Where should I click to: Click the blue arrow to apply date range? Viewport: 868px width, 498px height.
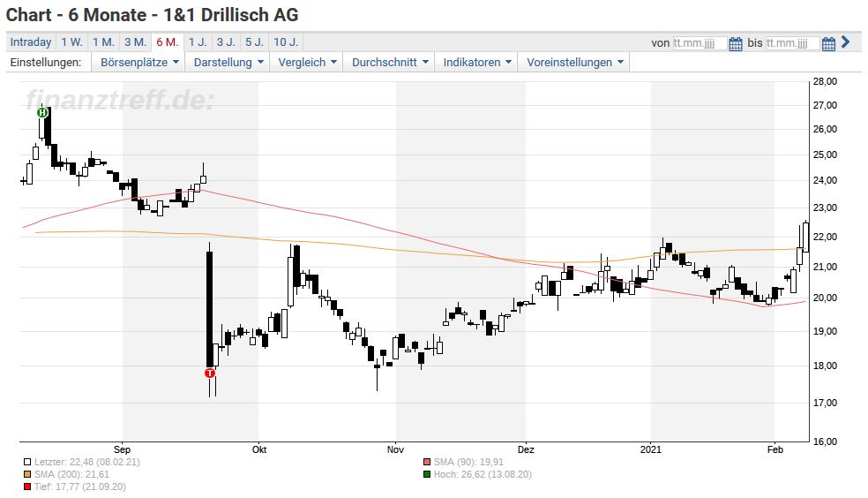point(845,42)
